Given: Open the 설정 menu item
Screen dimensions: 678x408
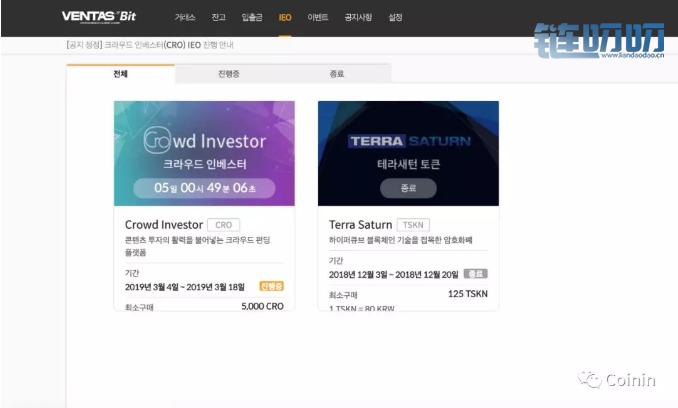Looking at the screenshot, I should [395, 17].
